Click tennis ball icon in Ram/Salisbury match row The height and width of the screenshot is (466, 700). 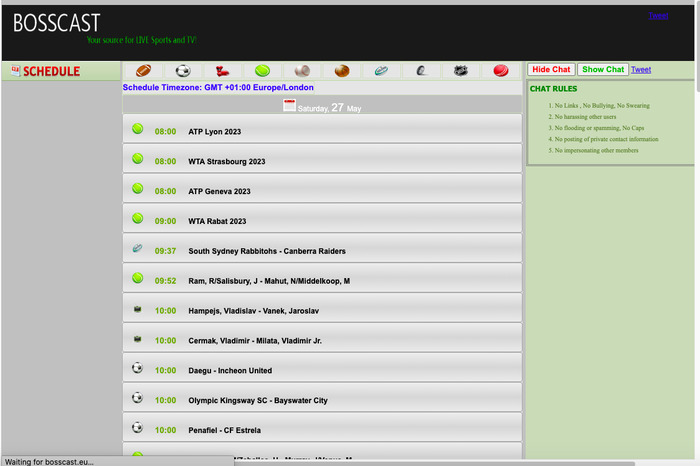pyautogui.click(x=138, y=278)
